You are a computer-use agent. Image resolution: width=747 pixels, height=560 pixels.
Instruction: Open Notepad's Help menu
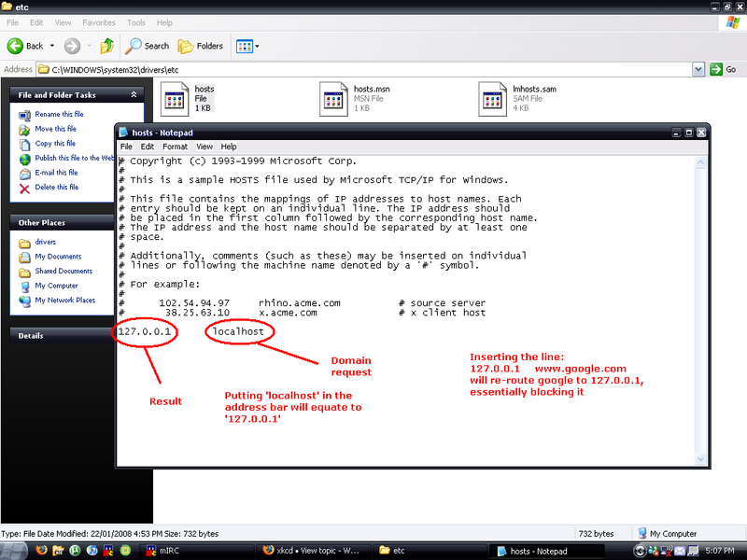pos(229,147)
